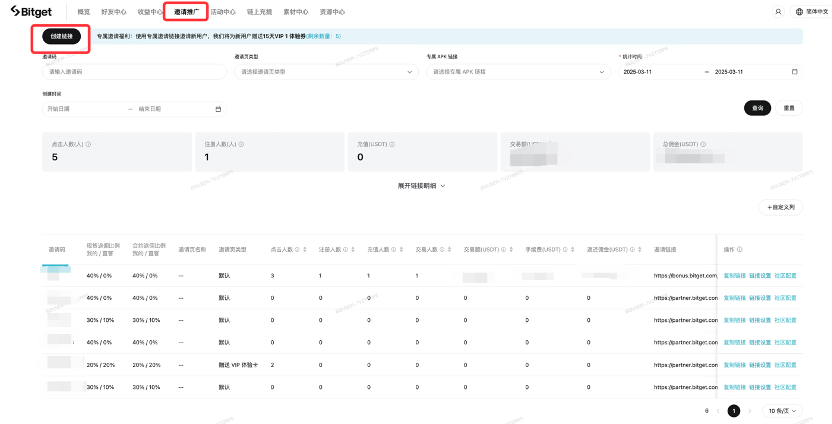Open the 专属 APK 链接 dropdown
The image size is (832, 424).
coord(518,72)
